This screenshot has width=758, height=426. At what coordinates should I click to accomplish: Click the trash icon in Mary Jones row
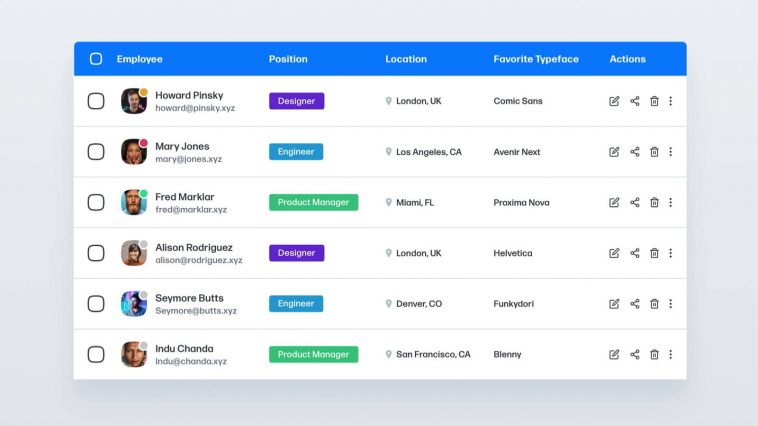[x=654, y=152]
